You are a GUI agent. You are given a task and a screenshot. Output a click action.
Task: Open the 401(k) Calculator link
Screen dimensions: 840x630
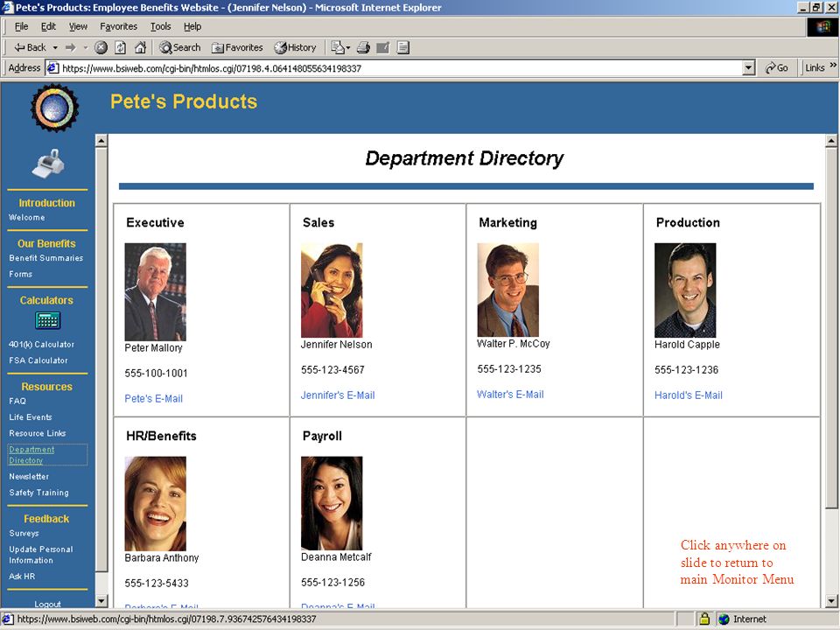click(41, 345)
